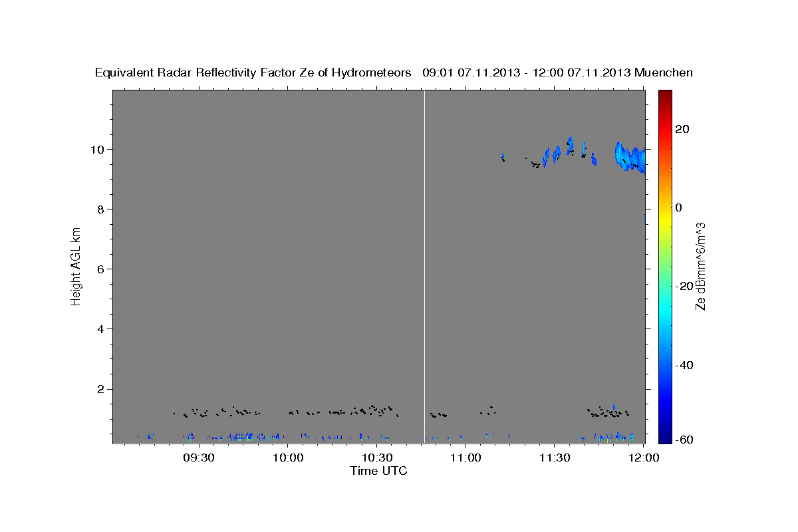Click the '10:00' time tick label
The image size is (798, 532).
click(288, 458)
